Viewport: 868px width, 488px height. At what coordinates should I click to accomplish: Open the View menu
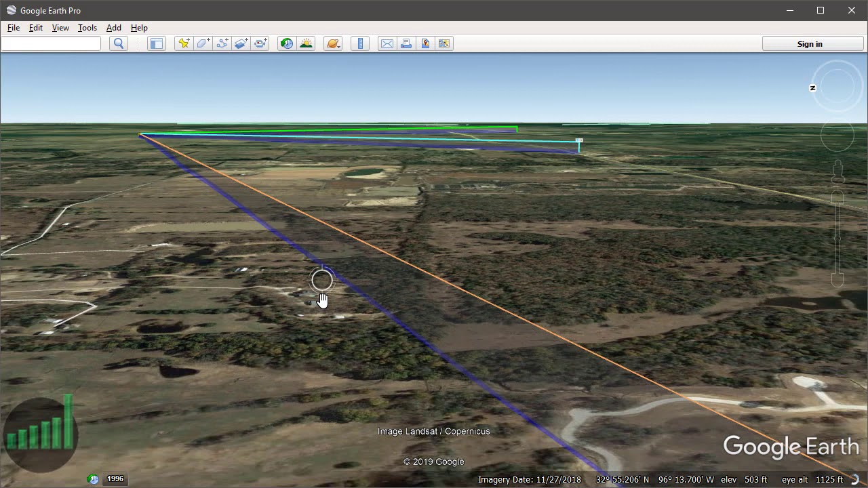pyautogui.click(x=60, y=28)
